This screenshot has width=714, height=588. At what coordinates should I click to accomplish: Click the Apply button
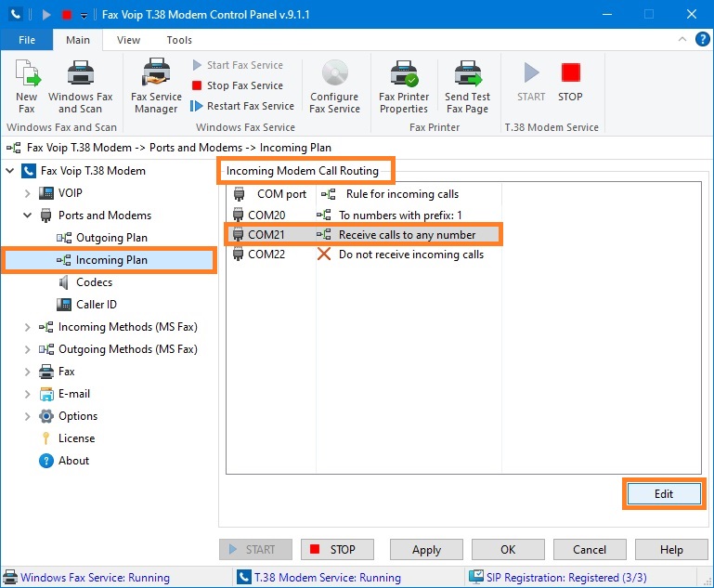pyautogui.click(x=427, y=550)
